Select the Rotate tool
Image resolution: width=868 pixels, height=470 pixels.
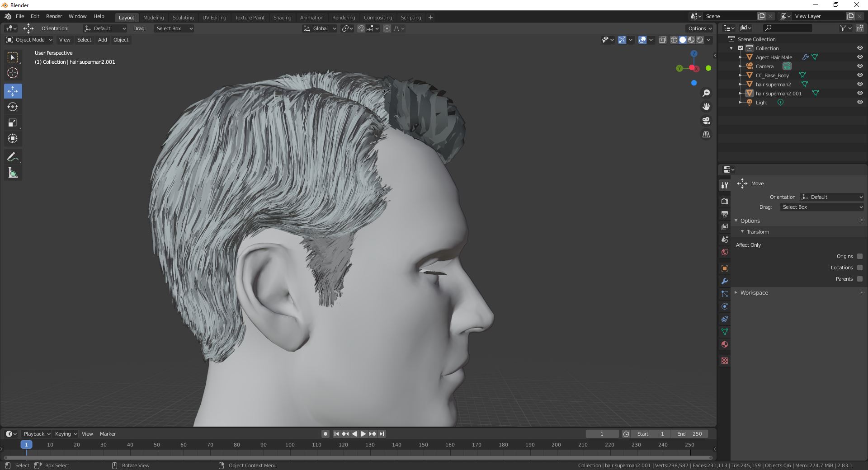(13, 107)
